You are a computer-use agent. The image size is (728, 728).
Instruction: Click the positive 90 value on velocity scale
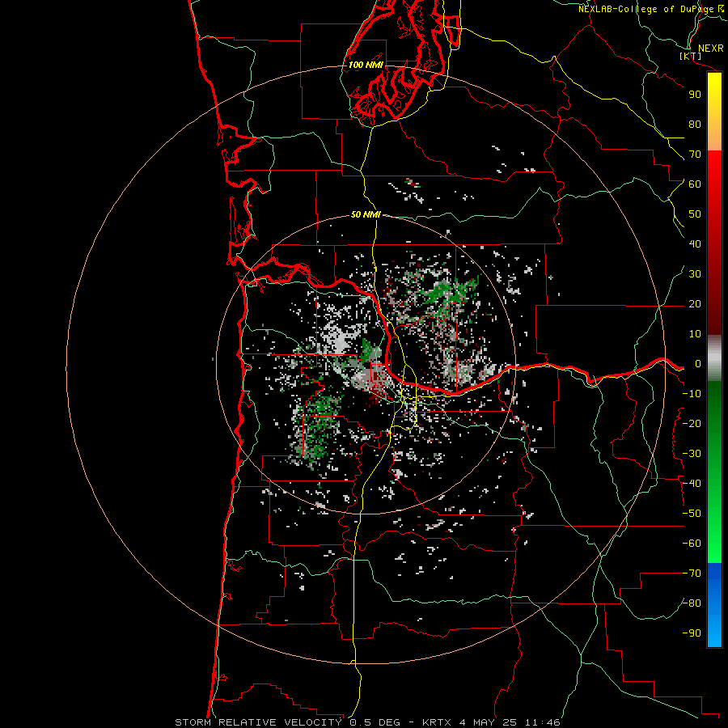(x=695, y=95)
